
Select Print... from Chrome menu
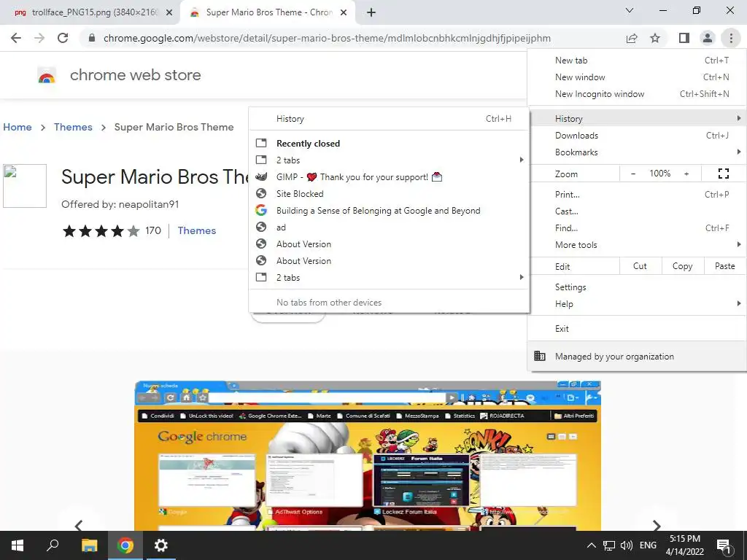click(636, 194)
